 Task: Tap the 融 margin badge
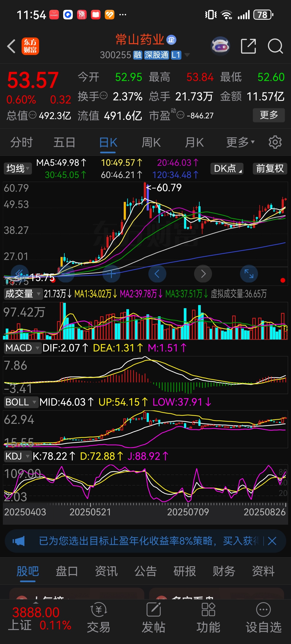[x=137, y=55]
